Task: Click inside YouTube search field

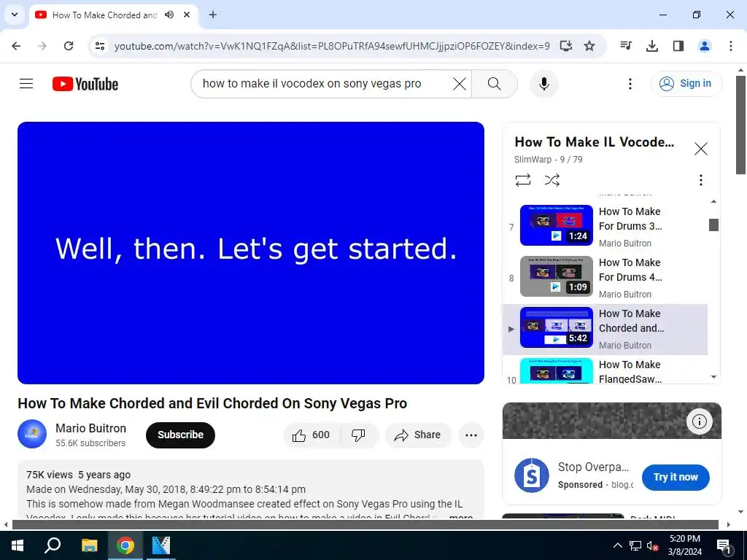Action: pos(324,84)
